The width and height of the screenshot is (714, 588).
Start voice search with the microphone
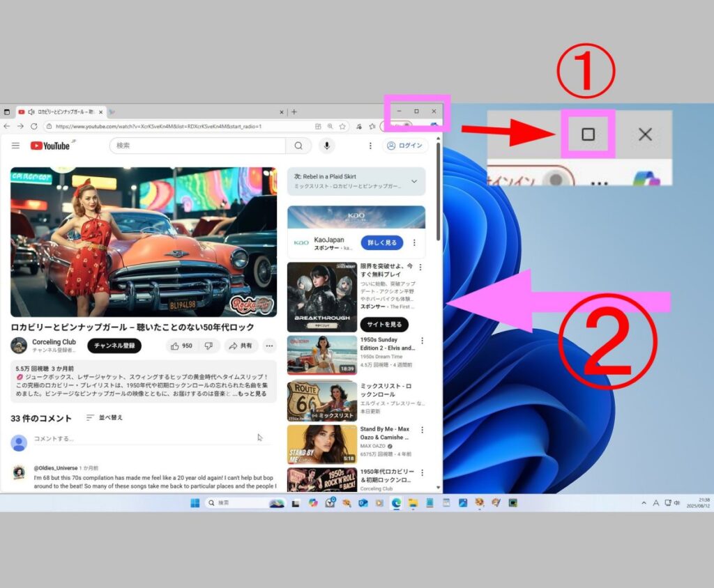coord(326,146)
